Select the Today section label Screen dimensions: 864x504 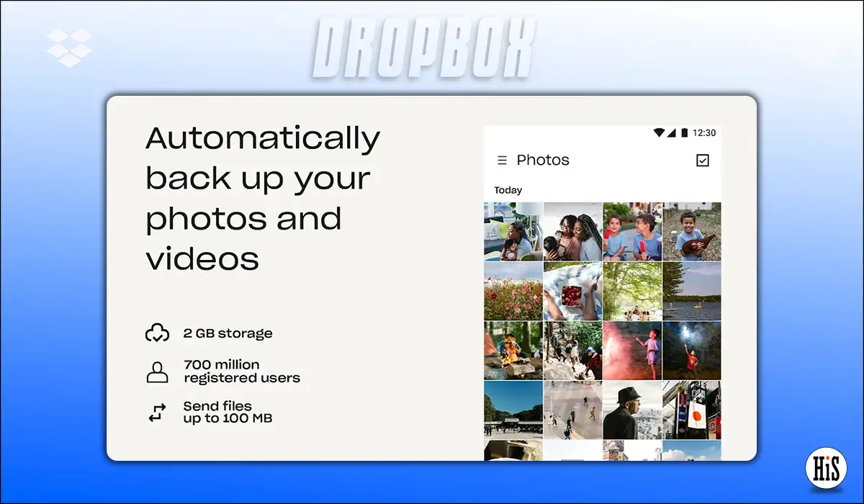click(507, 190)
